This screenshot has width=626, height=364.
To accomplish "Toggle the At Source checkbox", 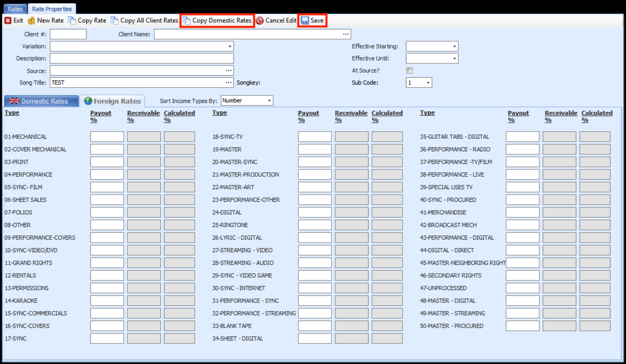I will tap(409, 71).
